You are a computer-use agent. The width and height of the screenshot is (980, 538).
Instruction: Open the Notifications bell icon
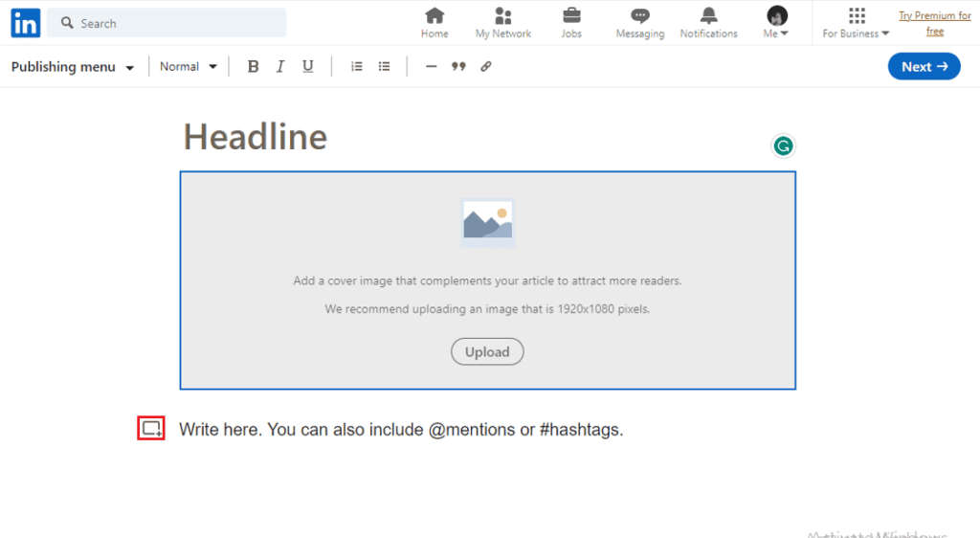coord(708,16)
